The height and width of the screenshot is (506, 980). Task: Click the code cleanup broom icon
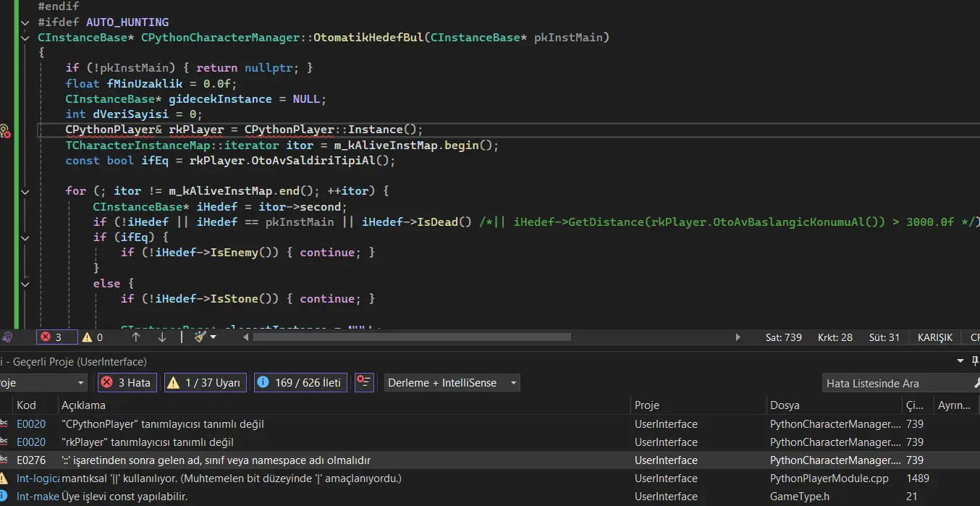tap(200, 337)
